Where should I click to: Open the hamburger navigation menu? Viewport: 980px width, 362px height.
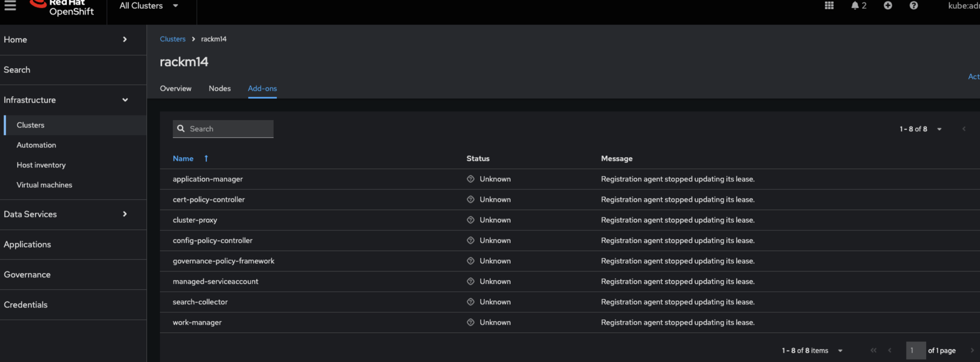click(10, 5)
